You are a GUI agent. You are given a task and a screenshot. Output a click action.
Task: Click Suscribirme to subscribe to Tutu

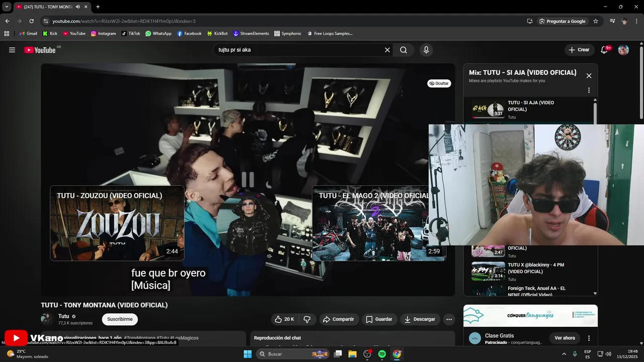(x=120, y=319)
